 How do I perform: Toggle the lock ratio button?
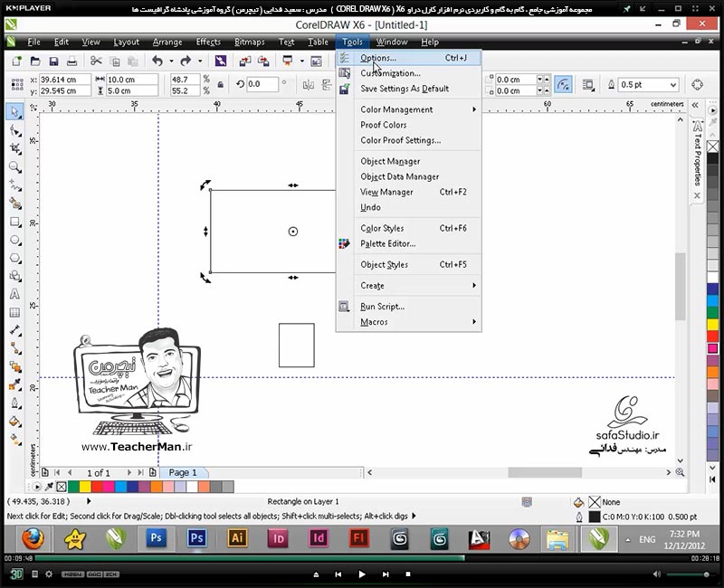point(221,85)
